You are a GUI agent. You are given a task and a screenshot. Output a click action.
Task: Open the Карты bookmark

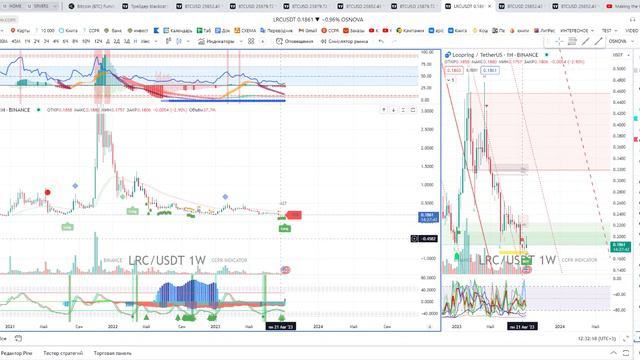click(20, 31)
